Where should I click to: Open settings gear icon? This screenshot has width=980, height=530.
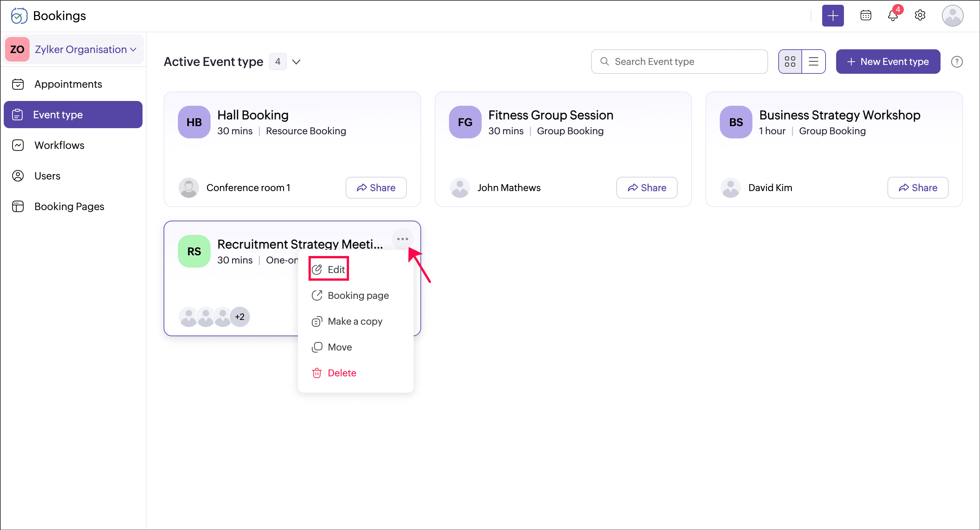pos(919,16)
